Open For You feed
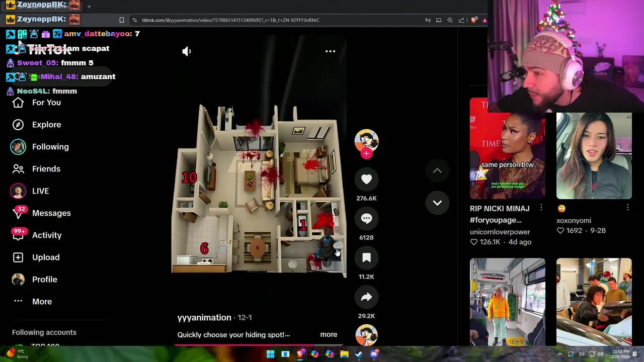The height and width of the screenshot is (362, 644). coord(46,103)
